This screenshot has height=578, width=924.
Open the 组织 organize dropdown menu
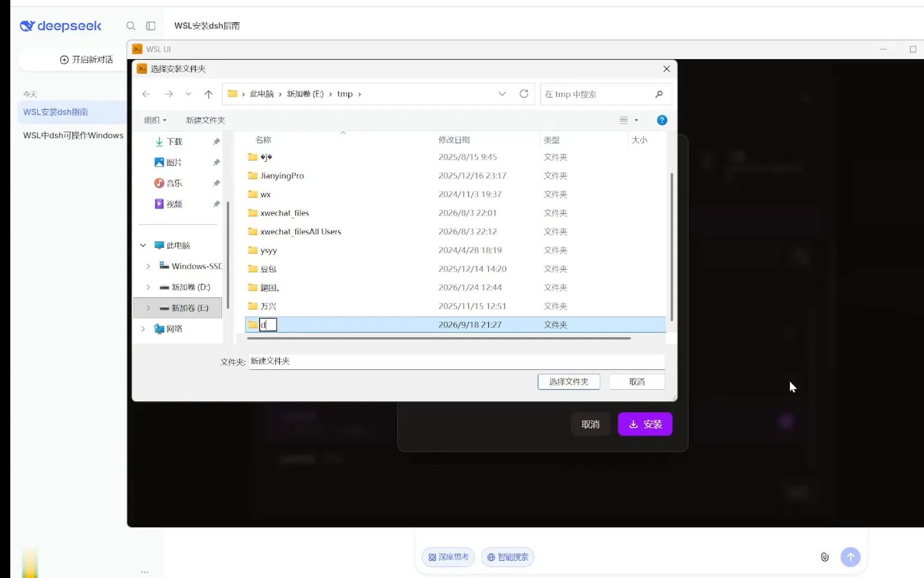point(155,120)
